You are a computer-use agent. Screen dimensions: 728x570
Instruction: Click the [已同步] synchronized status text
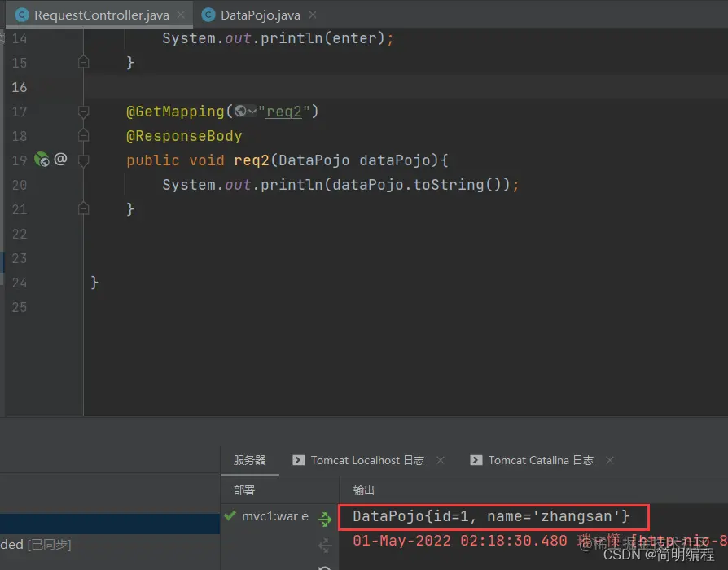click(x=49, y=545)
